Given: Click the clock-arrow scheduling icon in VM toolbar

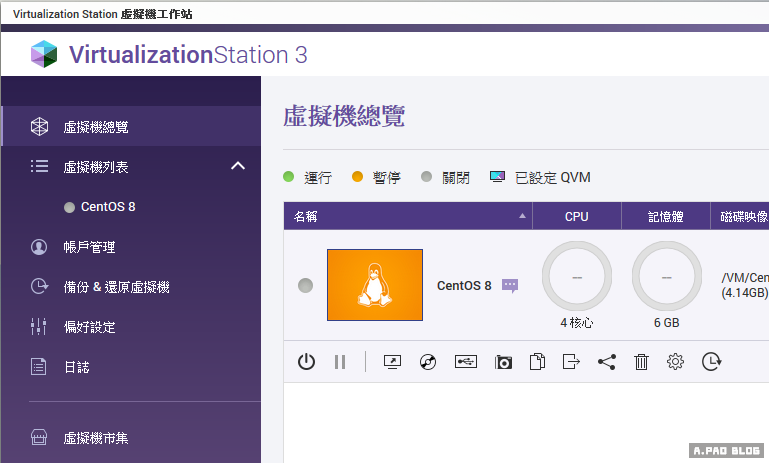Looking at the screenshot, I should tap(711, 362).
